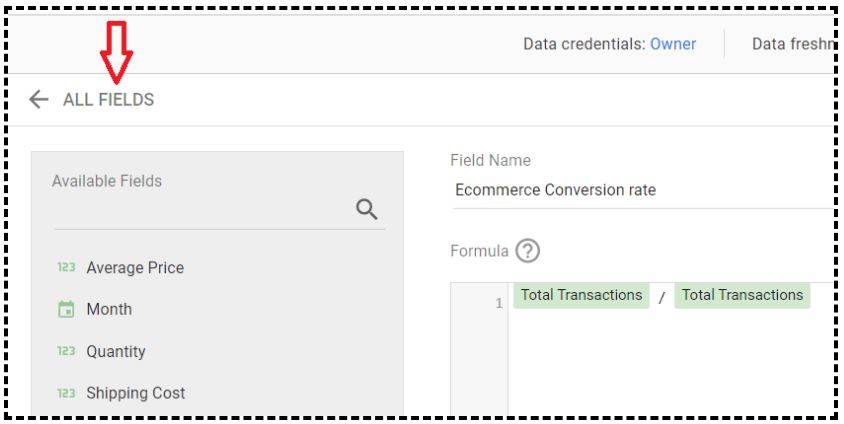The image size is (844, 424).
Task: Click line number 1 in the formula editor
Action: click(499, 303)
